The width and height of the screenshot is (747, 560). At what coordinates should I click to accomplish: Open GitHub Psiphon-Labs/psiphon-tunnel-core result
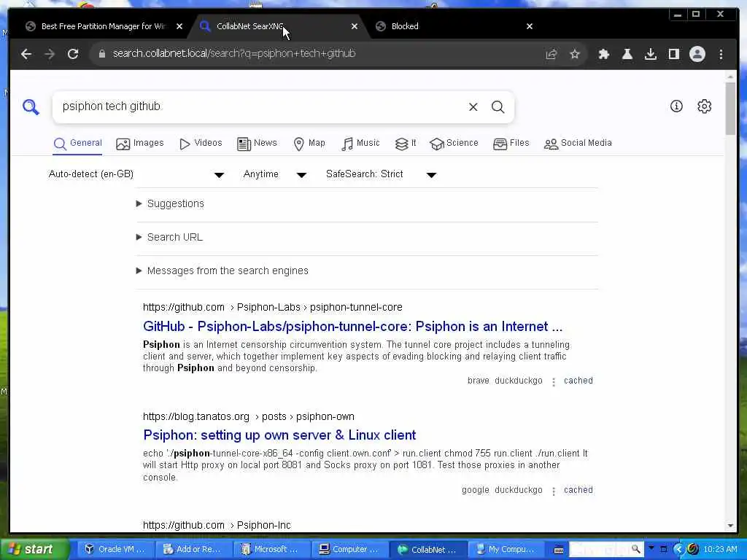click(352, 327)
